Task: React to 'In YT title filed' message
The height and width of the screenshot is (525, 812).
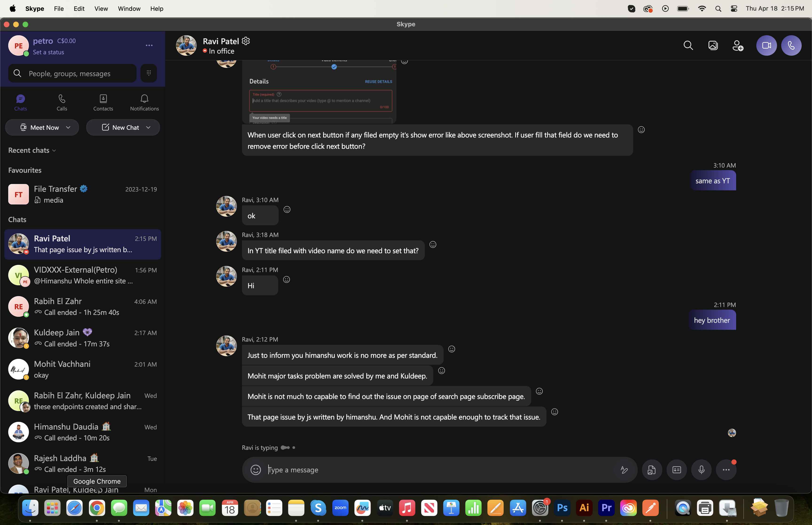Action: pos(433,244)
